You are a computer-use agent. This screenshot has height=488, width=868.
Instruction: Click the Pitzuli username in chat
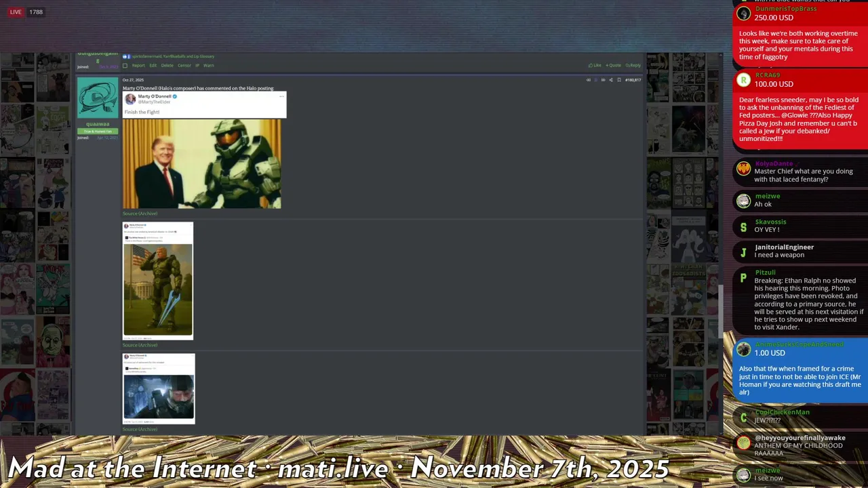pos(765,272)
